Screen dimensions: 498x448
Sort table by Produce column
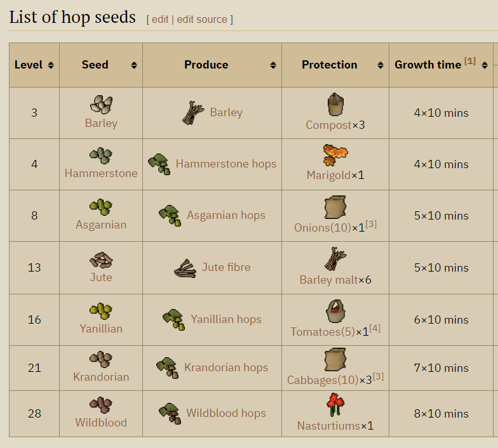coord(273,65)
